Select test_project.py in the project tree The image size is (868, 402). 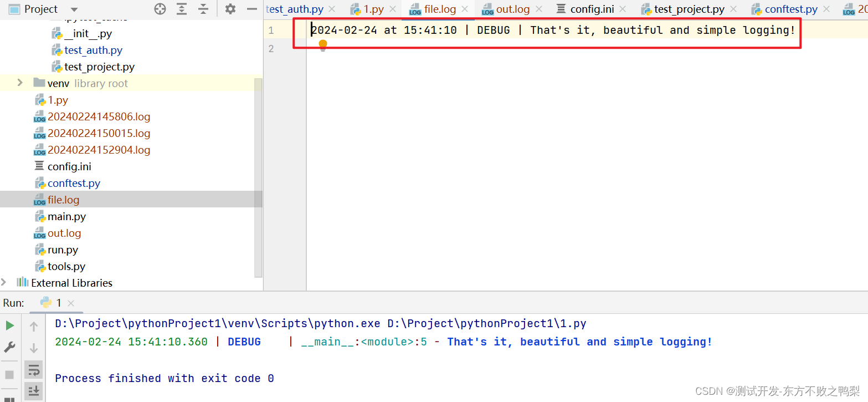click(x=93, y=67)
